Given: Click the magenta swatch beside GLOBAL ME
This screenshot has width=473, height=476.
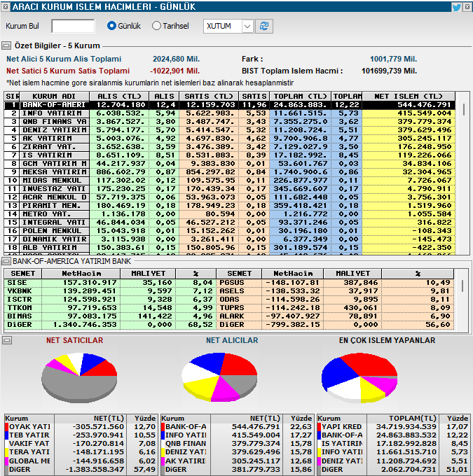Looking at the screenshot, I should point(7,461).
